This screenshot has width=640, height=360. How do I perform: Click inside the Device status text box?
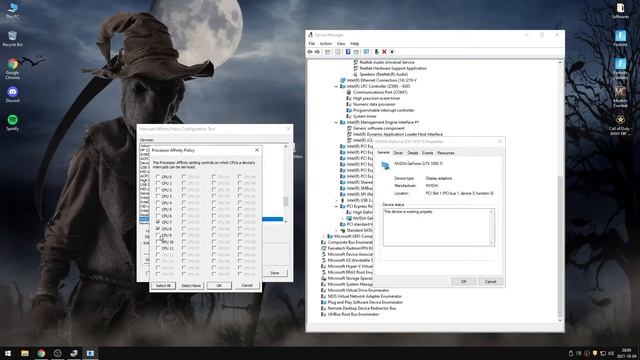point(438,227)
